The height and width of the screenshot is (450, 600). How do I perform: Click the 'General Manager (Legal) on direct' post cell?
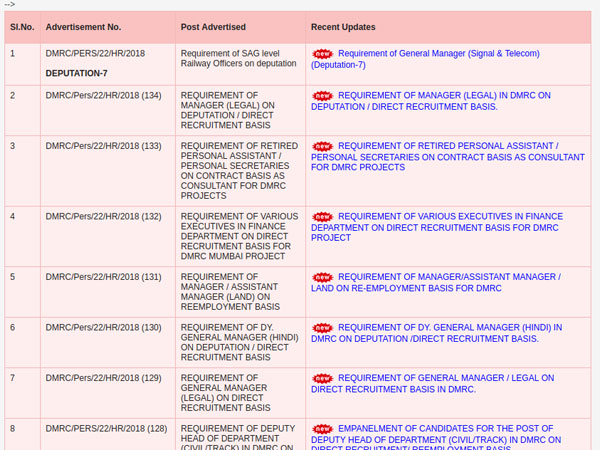[x=240, y=393]
